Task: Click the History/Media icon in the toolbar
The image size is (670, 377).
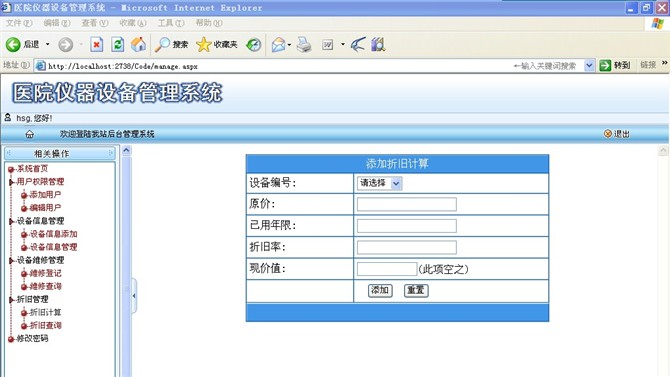Action: (x=253, y=44)
